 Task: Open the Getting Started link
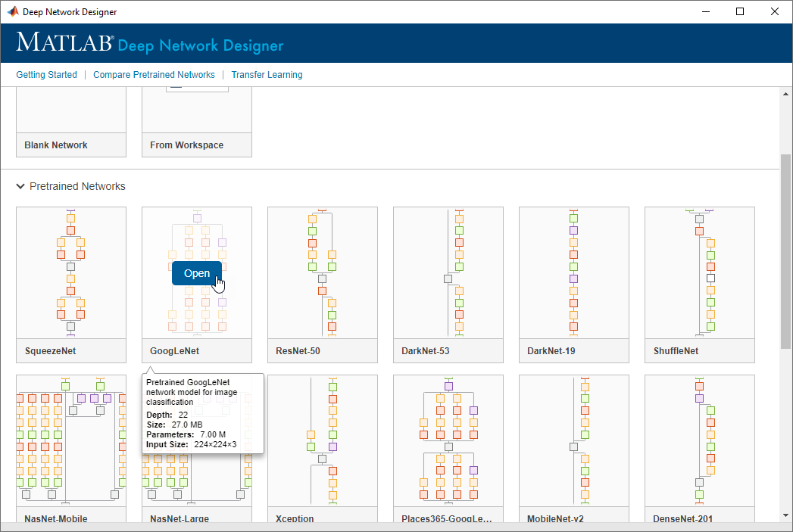47,75
